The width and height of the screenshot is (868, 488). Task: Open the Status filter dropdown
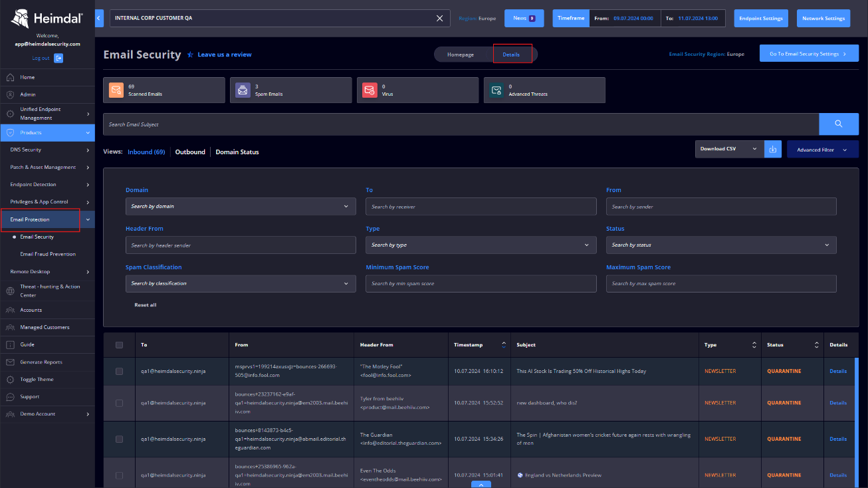tap(721, 245)
